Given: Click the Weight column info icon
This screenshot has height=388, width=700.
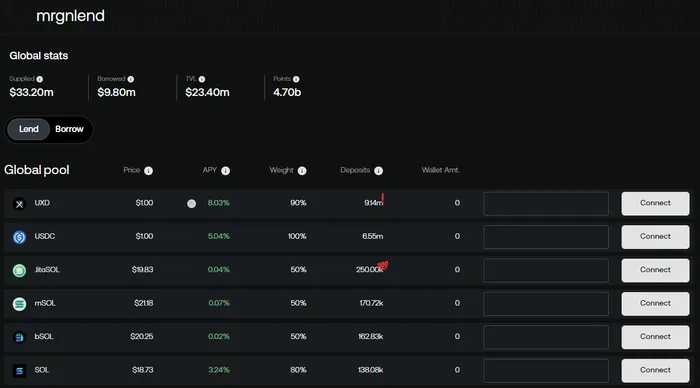Looking at the screenshot, I should click(302, 171).
